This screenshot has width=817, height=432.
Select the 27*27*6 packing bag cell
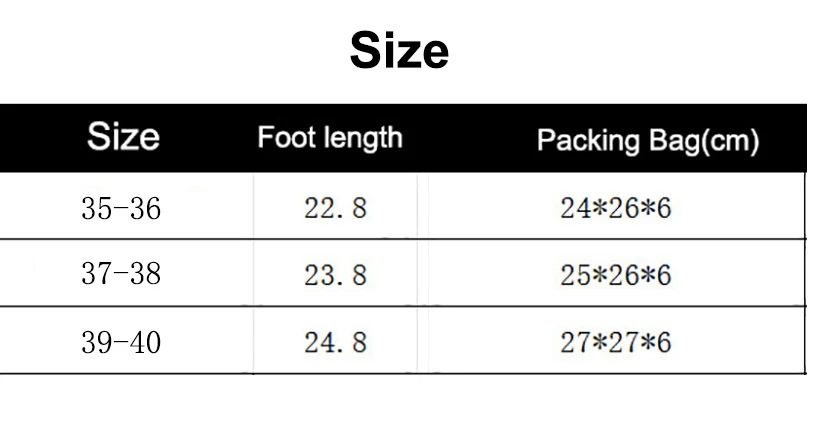pyautogui.click(x=615, y=343)
